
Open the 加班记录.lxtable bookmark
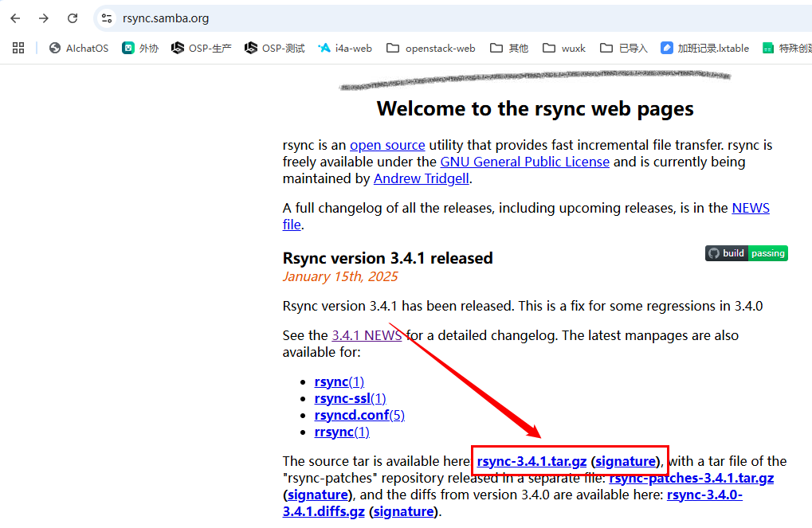[704, 48]
